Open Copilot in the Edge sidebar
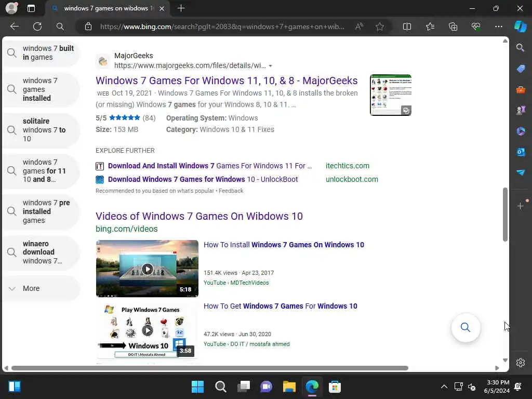The width and height of the screenshot is (532, 399). pyautogui.click(x=521, y=26)
